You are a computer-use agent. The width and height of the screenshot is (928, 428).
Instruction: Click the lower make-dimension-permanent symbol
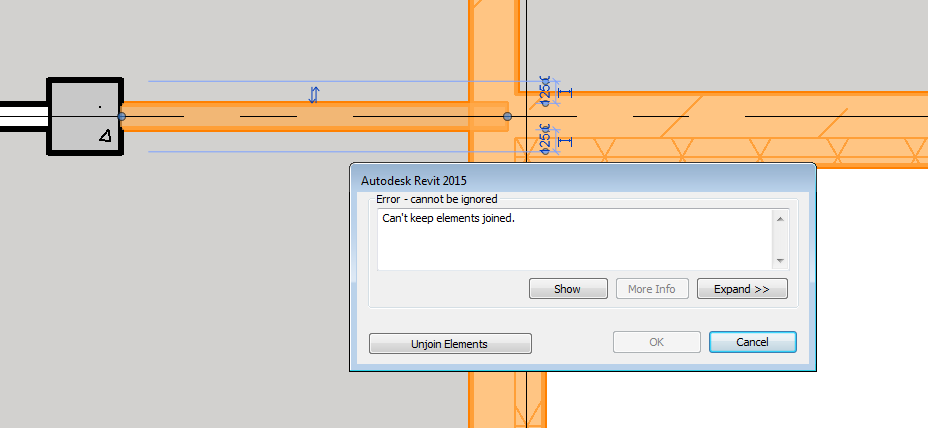pyautogui.click(x=565, y=141)
